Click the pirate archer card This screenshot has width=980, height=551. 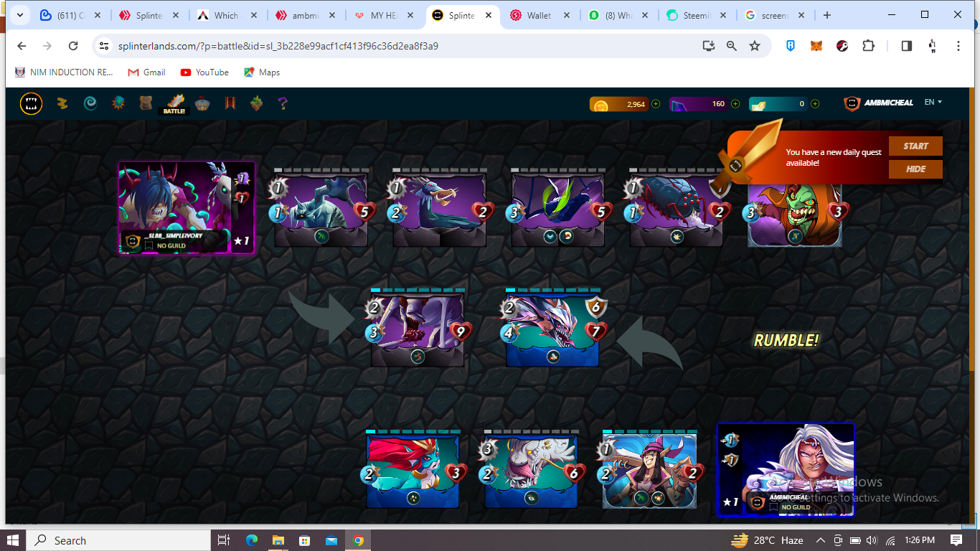click(649, 471)
